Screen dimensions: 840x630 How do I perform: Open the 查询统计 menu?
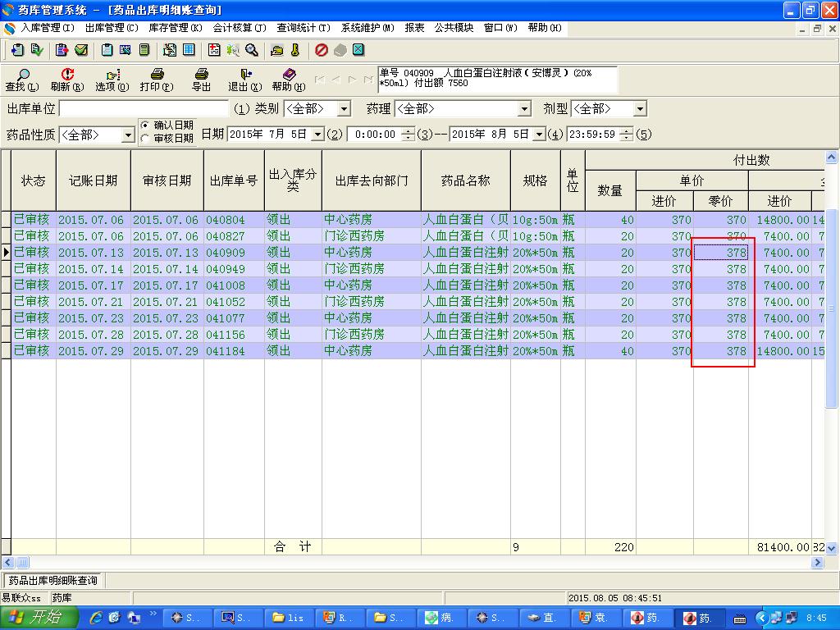pos(303,28)
